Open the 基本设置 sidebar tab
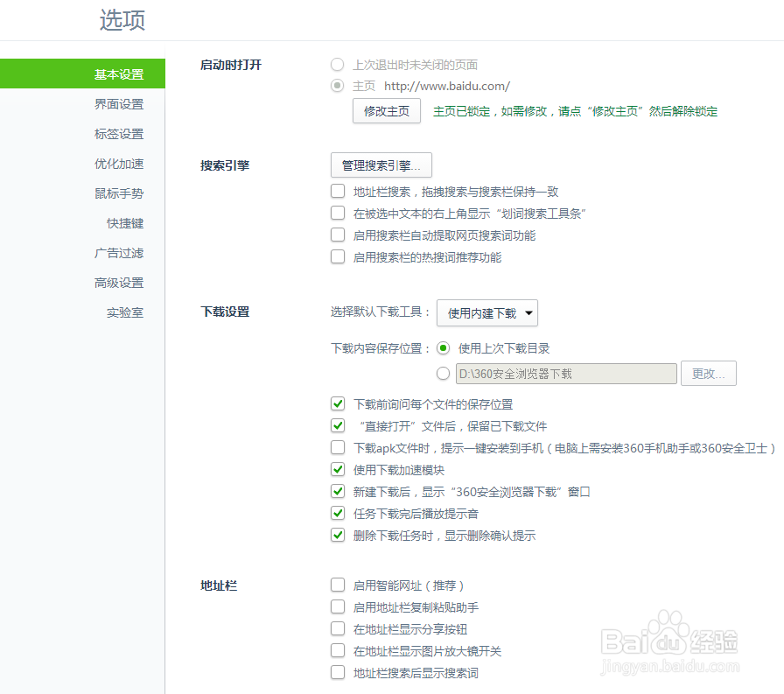This screenshot has width=784, height=694. coord(82,74)
